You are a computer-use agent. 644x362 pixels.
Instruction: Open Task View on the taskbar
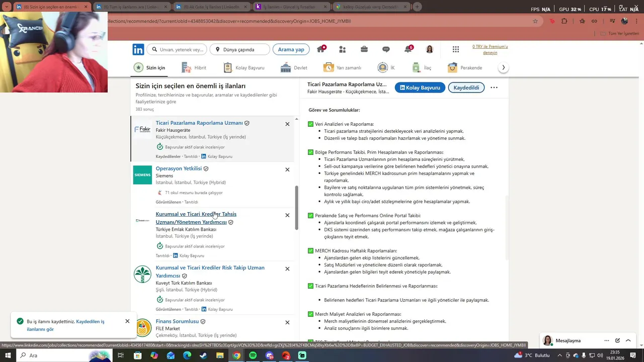click(x=121, y=355)
